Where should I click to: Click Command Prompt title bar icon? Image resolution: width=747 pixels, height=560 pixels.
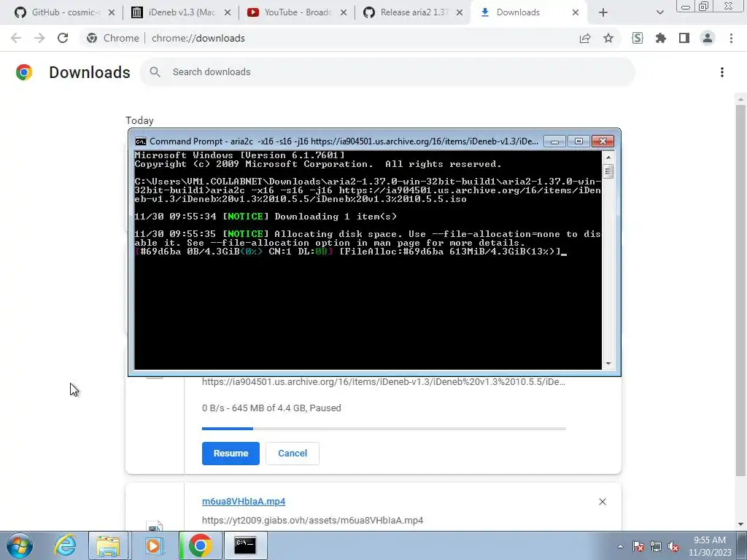pyautogui.click(x=141, y=141)
